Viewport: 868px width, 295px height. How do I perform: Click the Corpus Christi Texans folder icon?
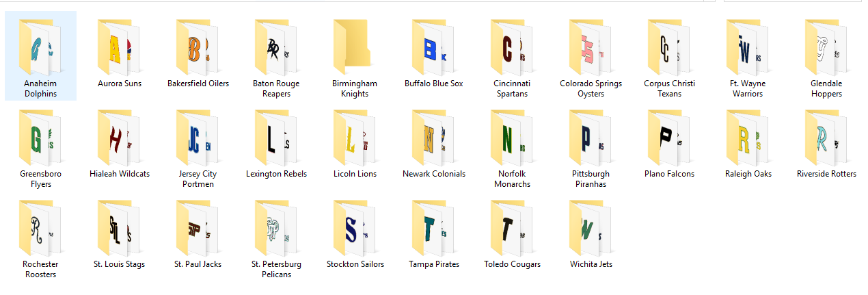(x=669, y=47)
